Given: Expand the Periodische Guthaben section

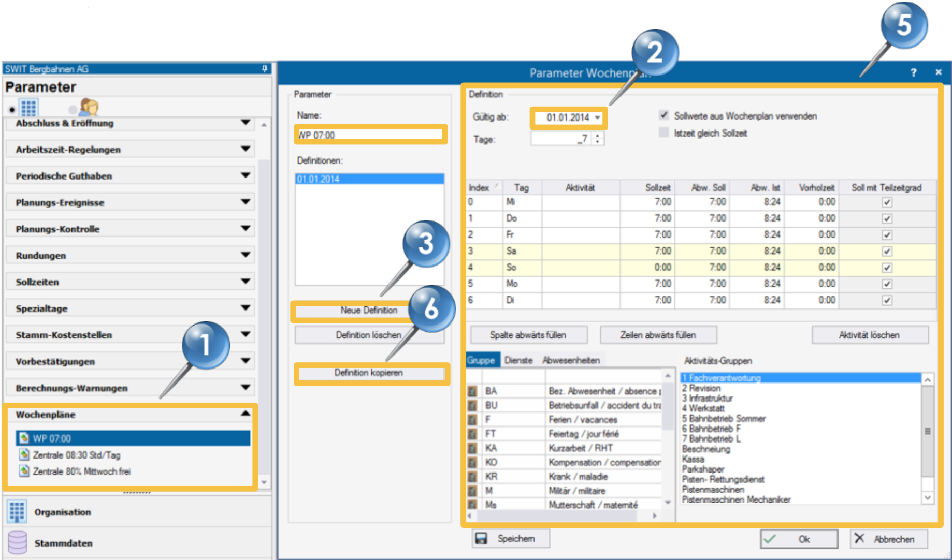Looking at the screenshot, I should pyautogui.click(x=246, y=175).
